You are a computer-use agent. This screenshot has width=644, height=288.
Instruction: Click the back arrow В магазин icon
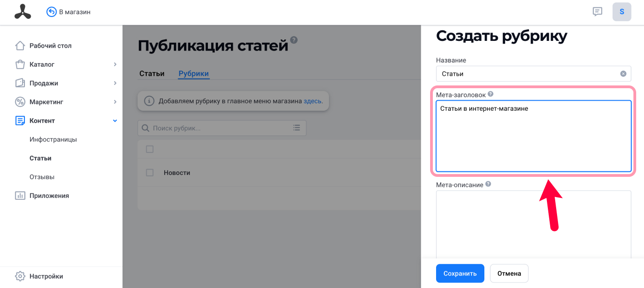[x=52, y=12]
